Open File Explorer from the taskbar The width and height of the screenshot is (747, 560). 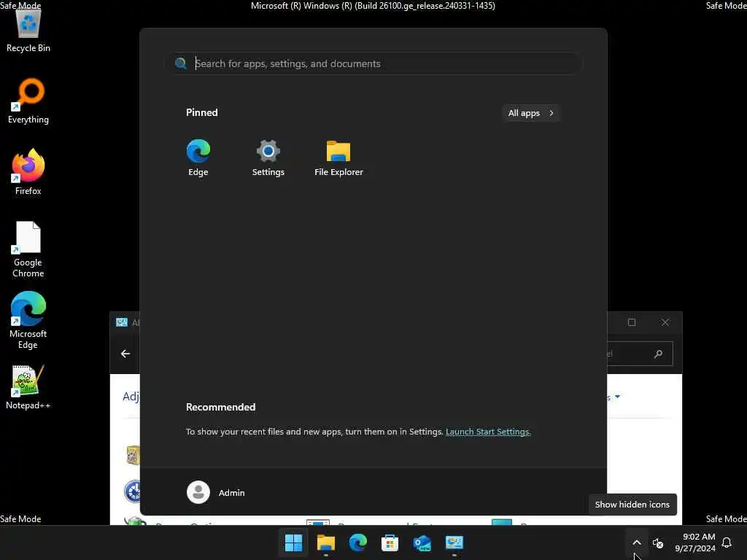click(326, 542)
